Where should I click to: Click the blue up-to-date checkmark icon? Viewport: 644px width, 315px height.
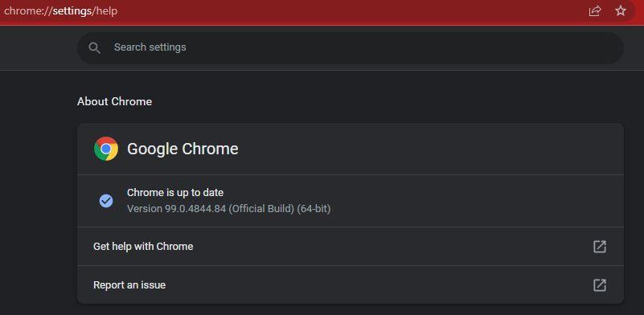point(106,201)
